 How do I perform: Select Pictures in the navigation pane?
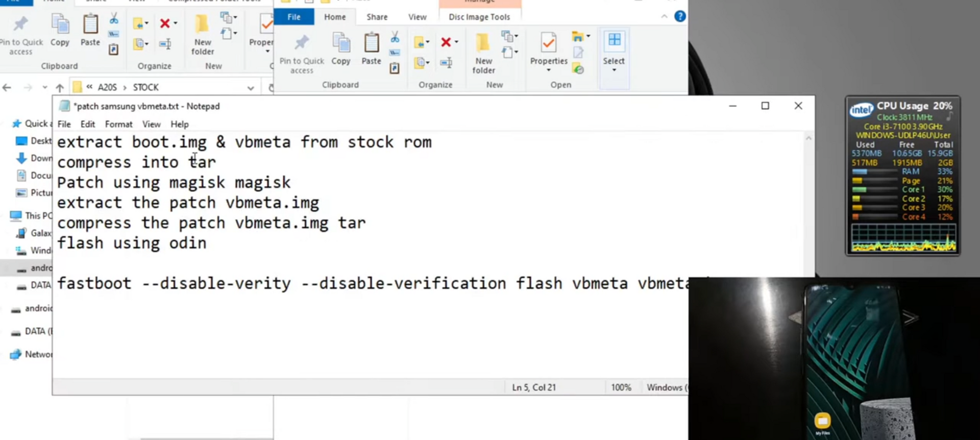[x=34, y=192]
